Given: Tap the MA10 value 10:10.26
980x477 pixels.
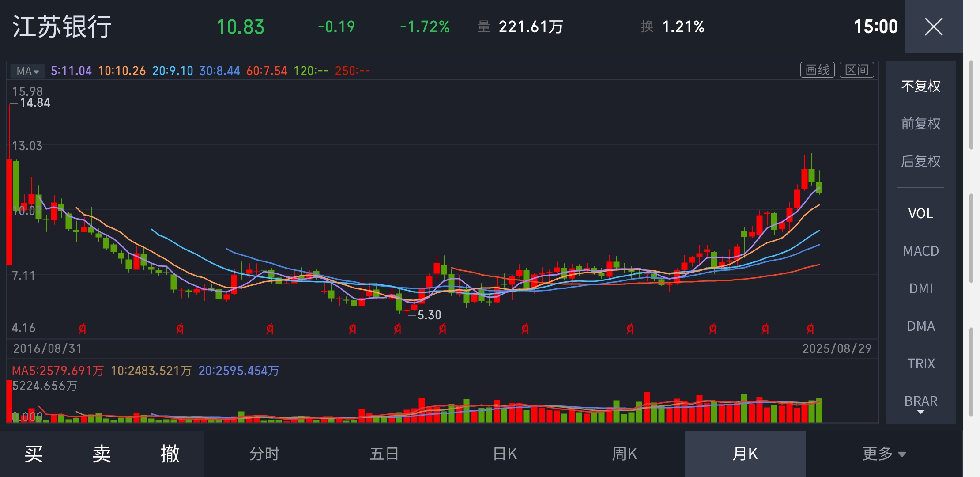Looking at the screenshot, I should [x=122, y=71].
